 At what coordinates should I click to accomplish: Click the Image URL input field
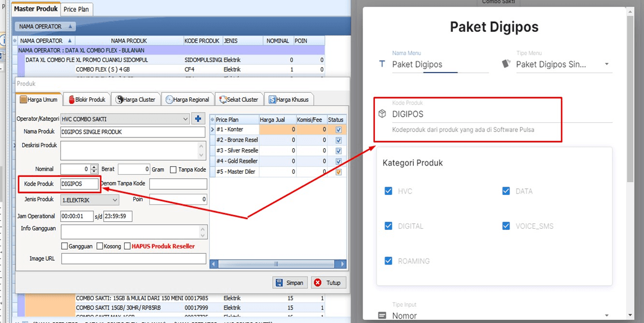(133, 259)
